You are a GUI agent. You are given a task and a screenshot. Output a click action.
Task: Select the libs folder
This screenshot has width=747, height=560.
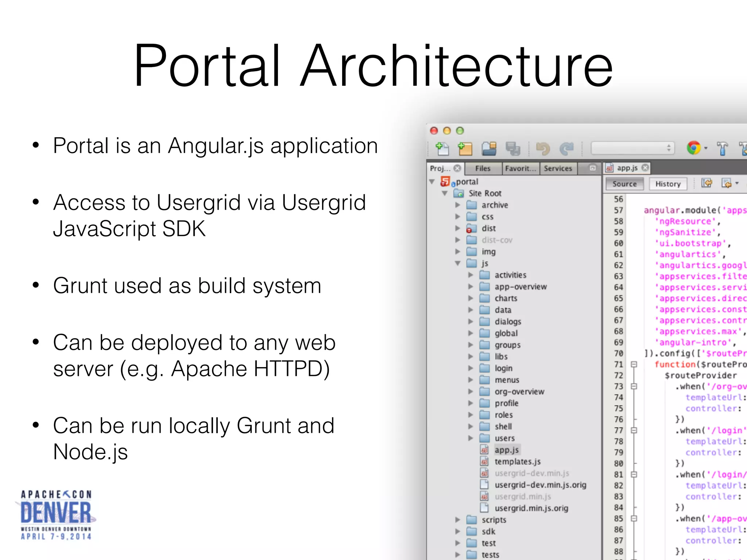pyautogui.click(x=501, y=357)
